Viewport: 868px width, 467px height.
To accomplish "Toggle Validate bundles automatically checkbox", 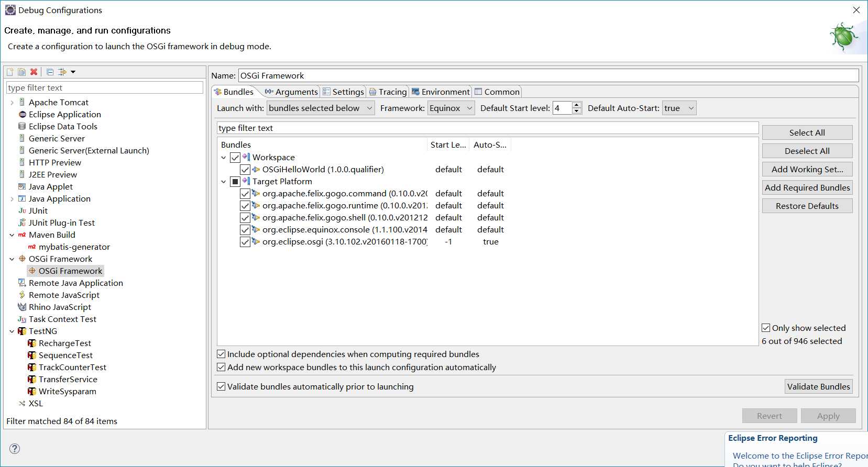I will coord(221,386).
